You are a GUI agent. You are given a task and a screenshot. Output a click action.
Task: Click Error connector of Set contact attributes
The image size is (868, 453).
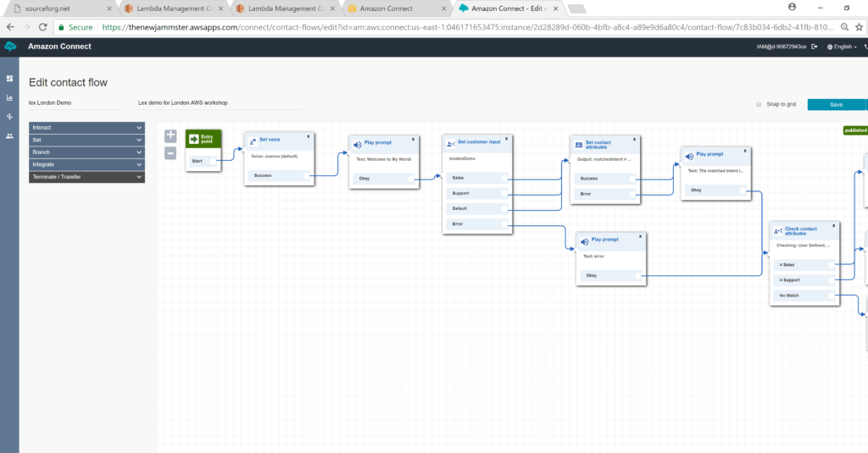(632, 194)
